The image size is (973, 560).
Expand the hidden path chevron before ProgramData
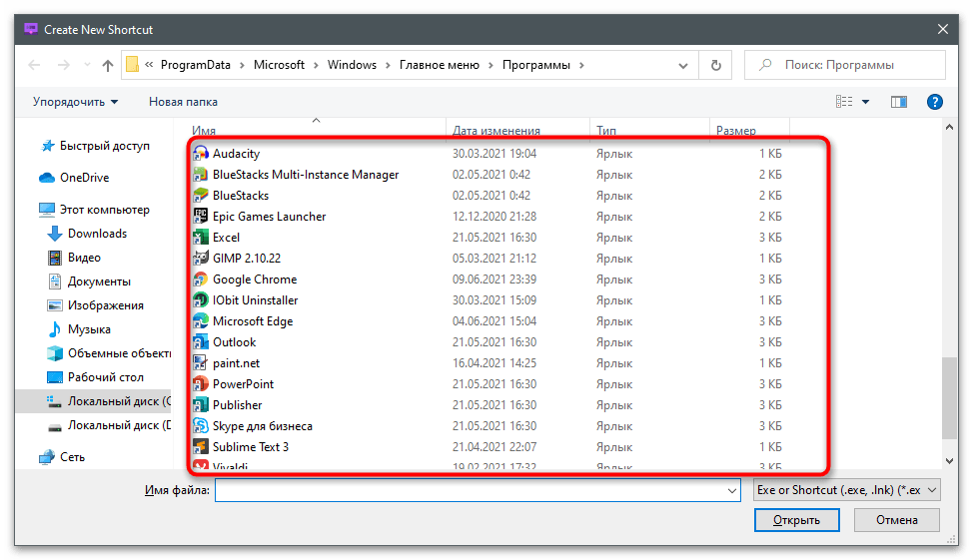point(149,65)
